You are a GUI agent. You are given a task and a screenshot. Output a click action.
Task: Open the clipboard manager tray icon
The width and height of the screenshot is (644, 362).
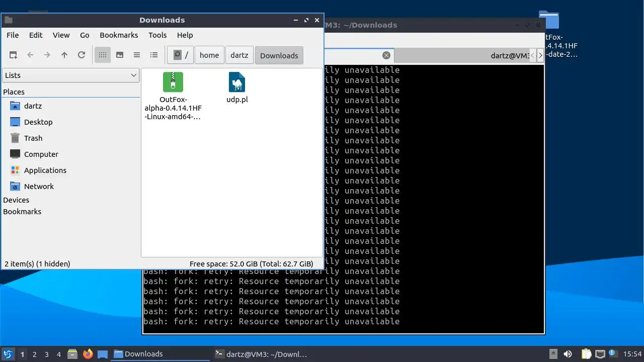[586, 354]
